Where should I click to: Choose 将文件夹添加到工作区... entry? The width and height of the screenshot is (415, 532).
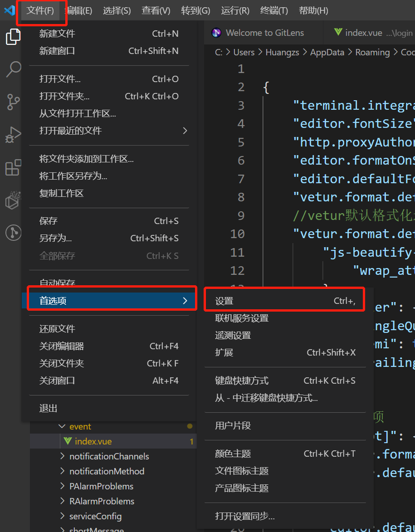[x=109, y=159]
